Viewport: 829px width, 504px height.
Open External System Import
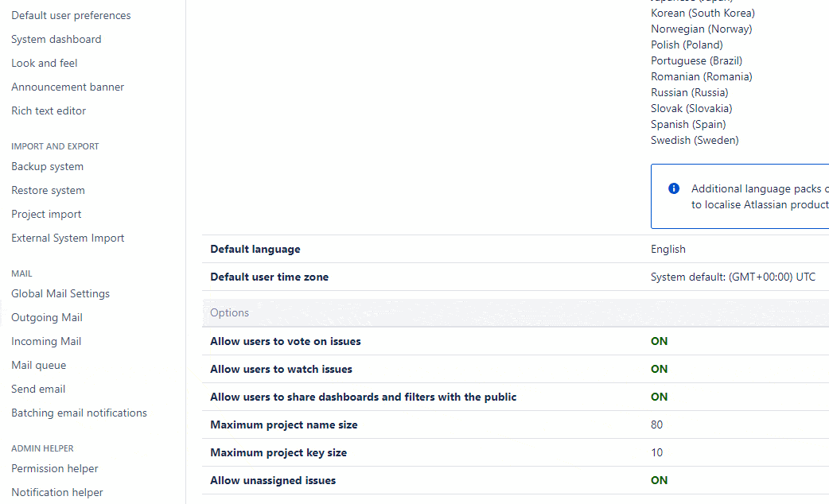pos(68,238)
